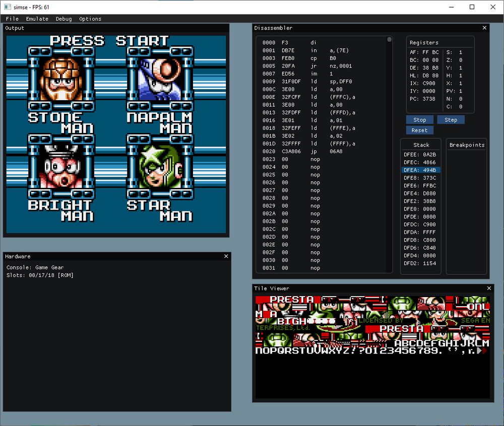Click the Breakpoints panel header
Screen dimensions: 504x426
click(x=467, y=145)
